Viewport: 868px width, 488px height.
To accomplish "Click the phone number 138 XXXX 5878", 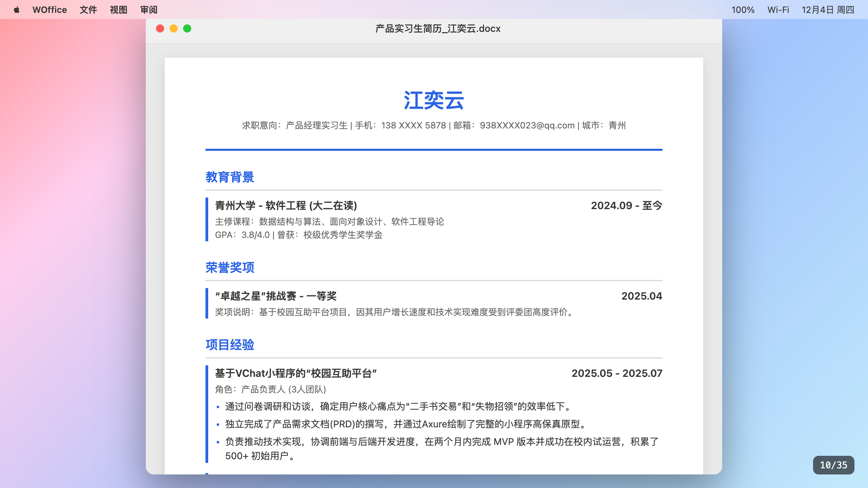I will (x=413, y=125).
